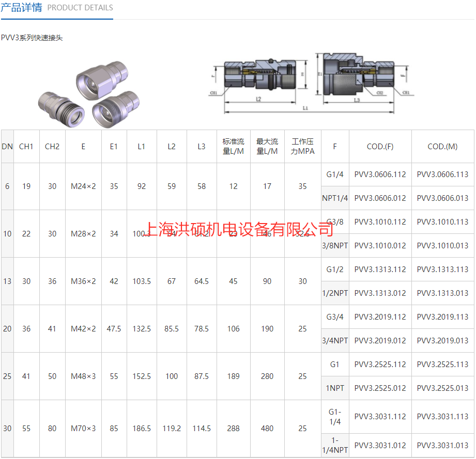Screen dimensions: 476x459
Task: Click the CH1 column header
Action: click(x=26, y=147)
